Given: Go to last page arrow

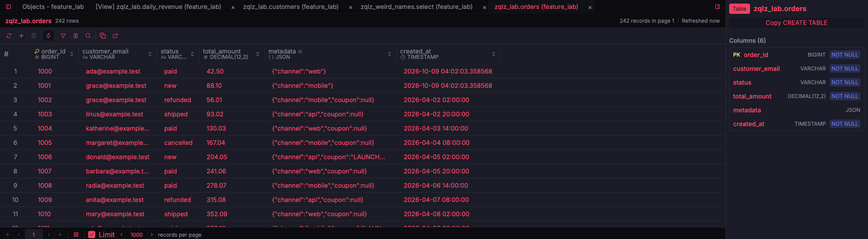Looking at the screenshot, I should [60, 235].
